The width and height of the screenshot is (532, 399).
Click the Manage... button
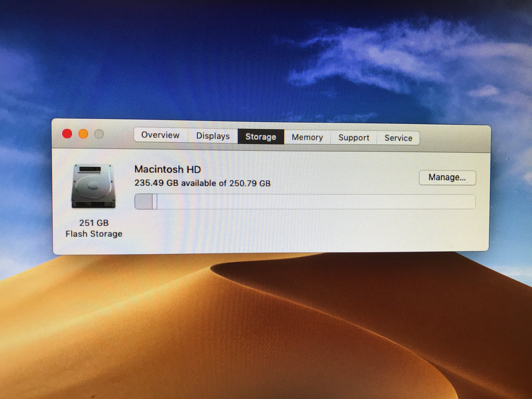(x=447, y=178)
